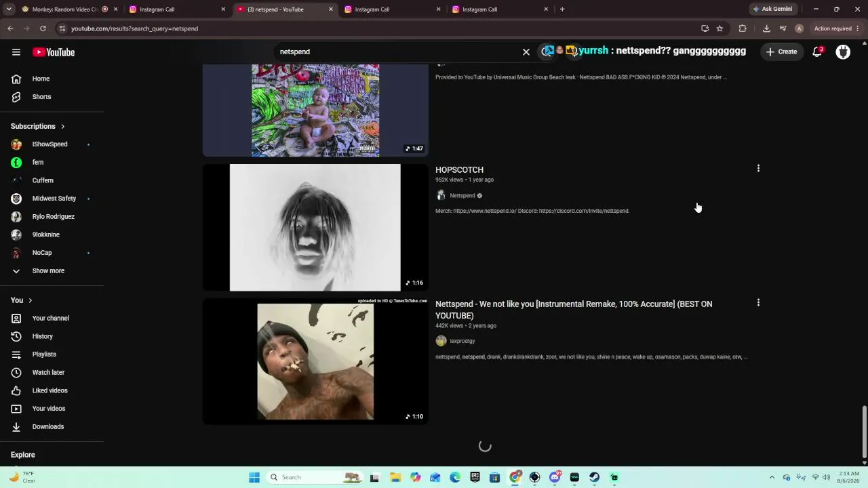Open the YouTube hamburger guide menu
The image size is (868, 488).
click(x=16, y=52)
